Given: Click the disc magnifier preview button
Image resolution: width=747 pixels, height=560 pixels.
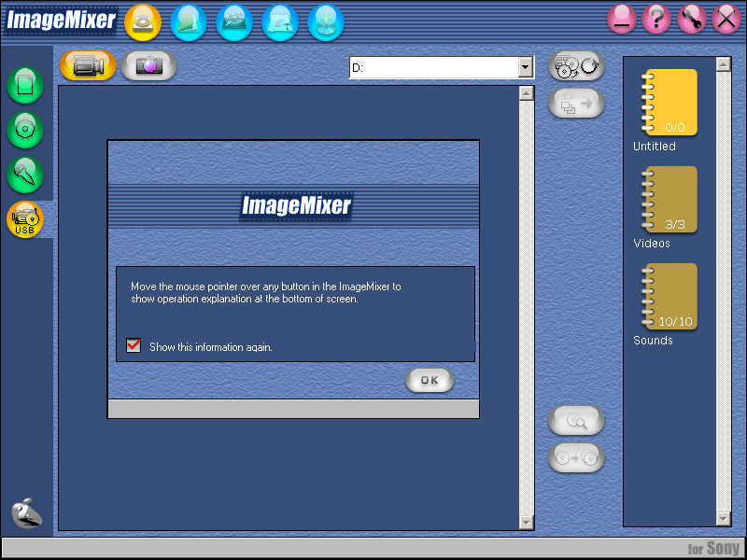Looking at the screenshot, I should tap(576, 421).
